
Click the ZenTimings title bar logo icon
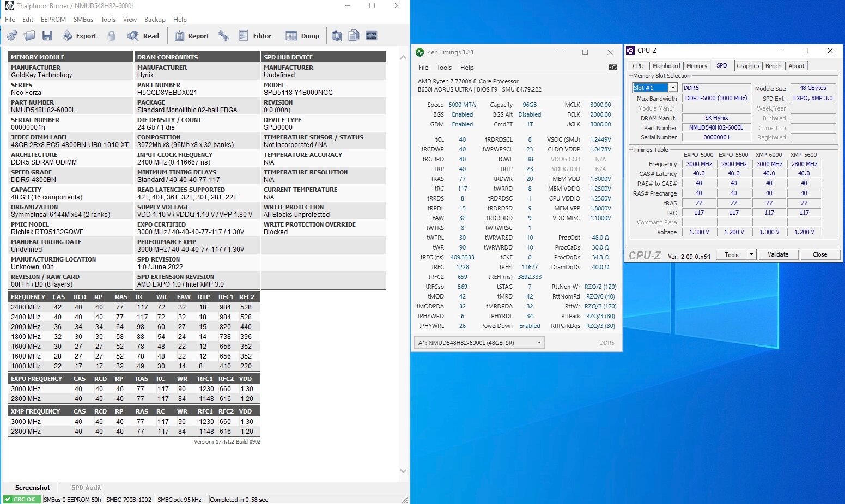(420, 52)
